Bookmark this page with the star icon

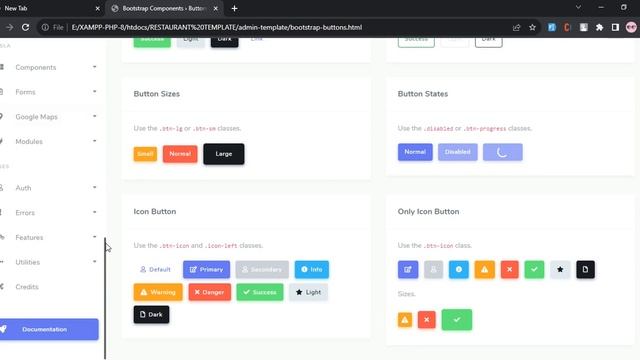click(x=532, y=27)
